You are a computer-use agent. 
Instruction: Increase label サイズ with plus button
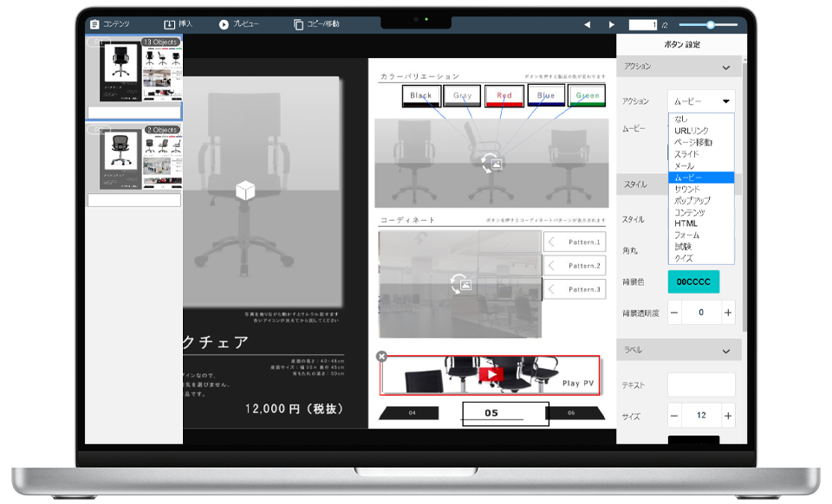728,416
